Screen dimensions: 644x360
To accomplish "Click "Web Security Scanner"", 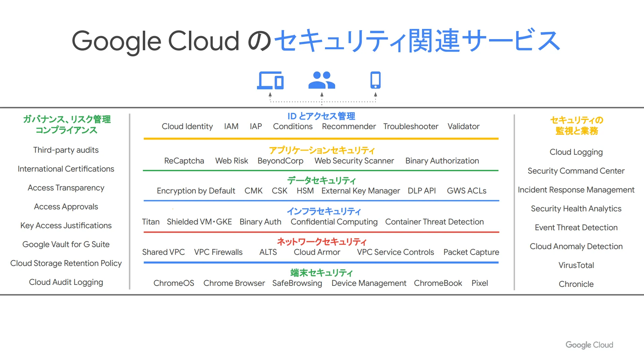I will 354,161.
